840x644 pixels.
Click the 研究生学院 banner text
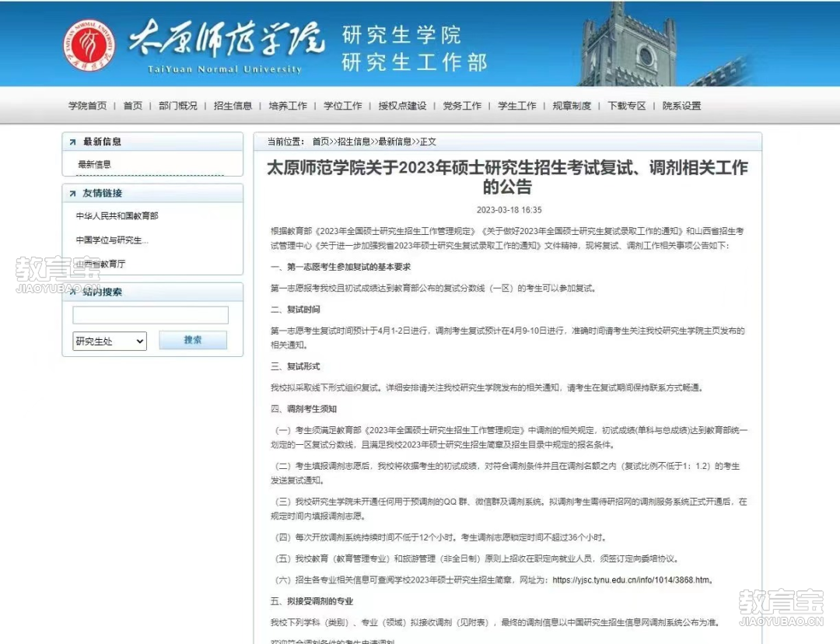[x=402, y=35]
